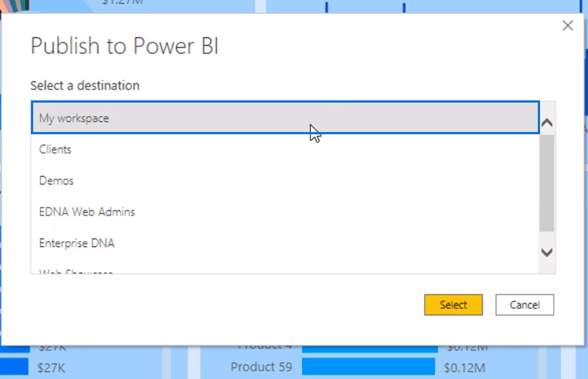Pick the Demos workspace

pos(285,181)
